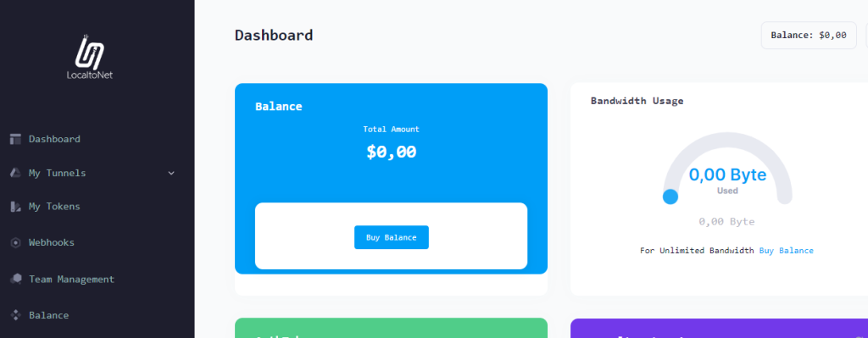Click the My Tokens sidebar icon
868x338 pixels.
point(15,207)
